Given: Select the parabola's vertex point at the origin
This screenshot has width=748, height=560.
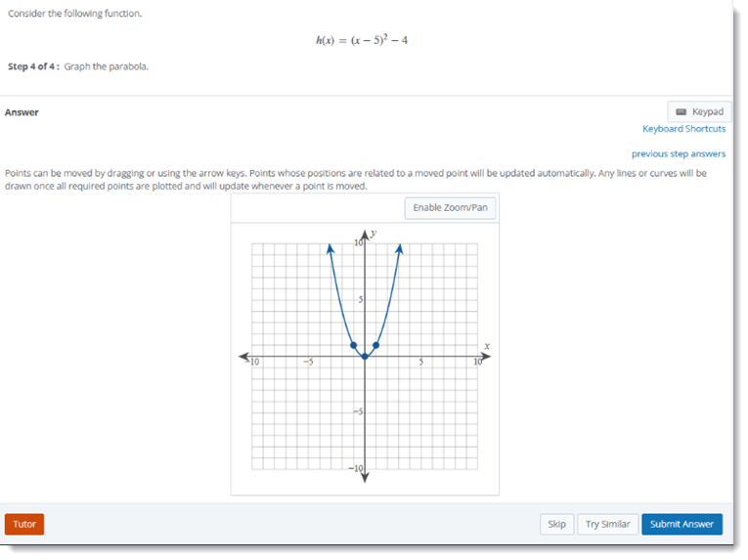Looking at the screenshot, I should (x=365, y=356).
